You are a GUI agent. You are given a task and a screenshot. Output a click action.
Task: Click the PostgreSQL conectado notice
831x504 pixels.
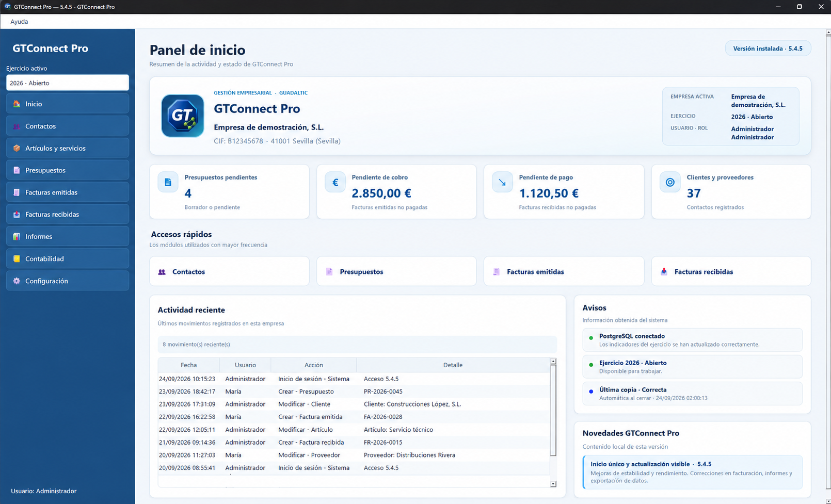click(x=692, y=340)
